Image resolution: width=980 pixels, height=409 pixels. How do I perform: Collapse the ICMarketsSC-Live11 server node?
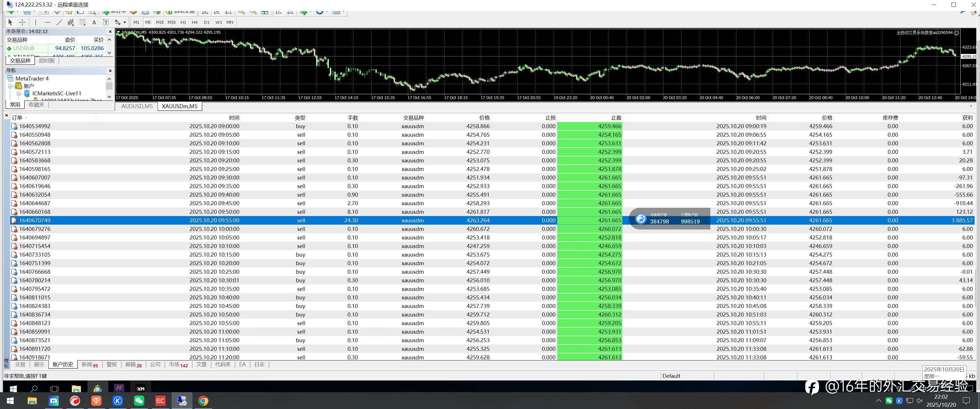tap(18, 93)
